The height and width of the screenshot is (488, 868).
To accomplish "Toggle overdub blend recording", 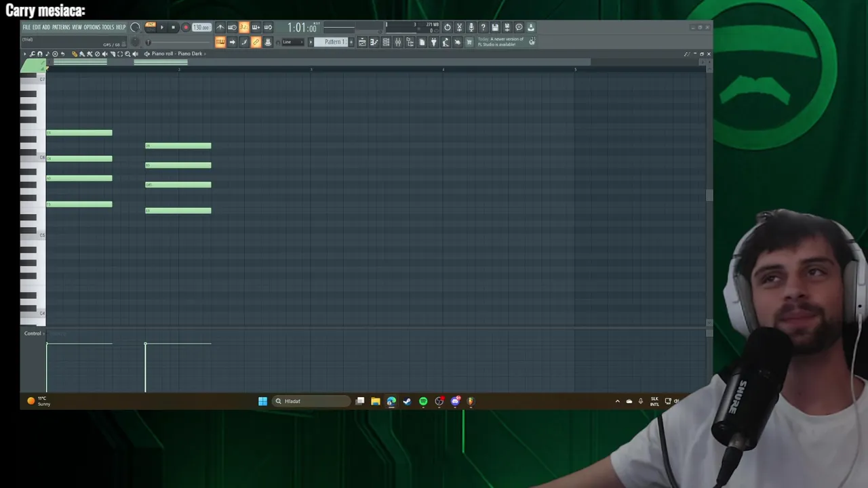I will point(256,27).
